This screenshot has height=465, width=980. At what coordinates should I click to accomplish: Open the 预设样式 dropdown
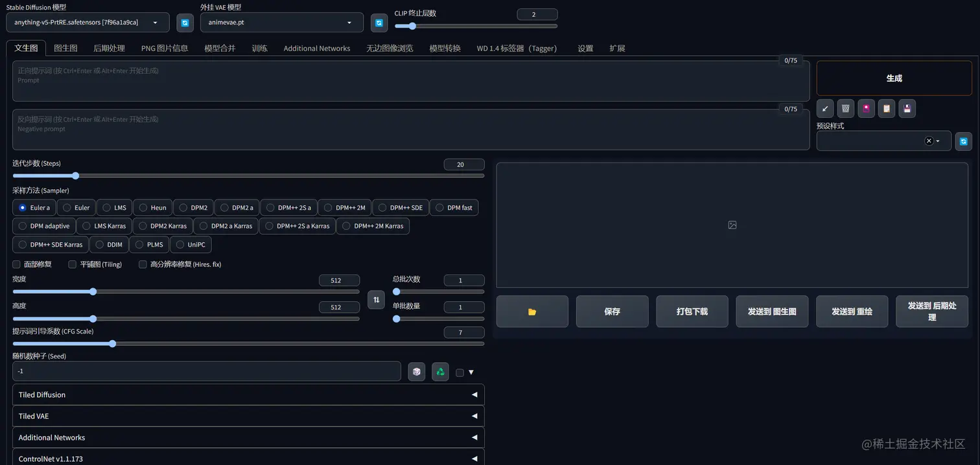point(884,141)
